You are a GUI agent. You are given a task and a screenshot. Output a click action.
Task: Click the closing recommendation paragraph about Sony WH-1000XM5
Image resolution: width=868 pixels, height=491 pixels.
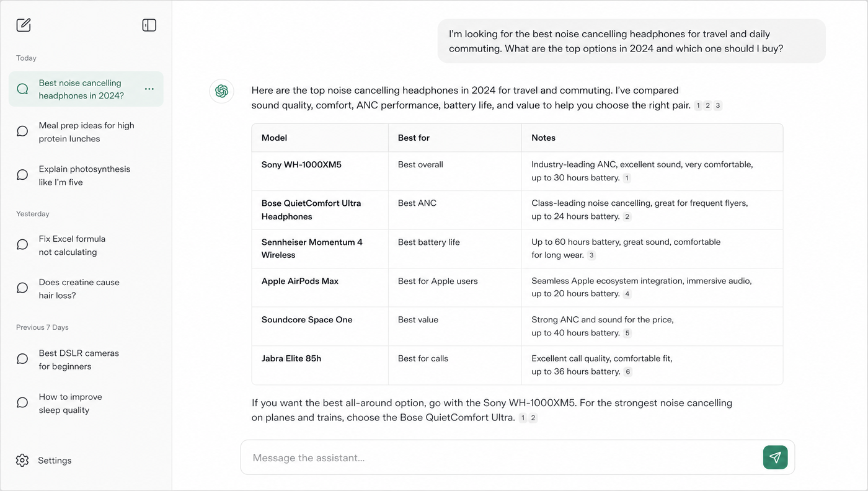pyautogui.click(x=492, y=410)
